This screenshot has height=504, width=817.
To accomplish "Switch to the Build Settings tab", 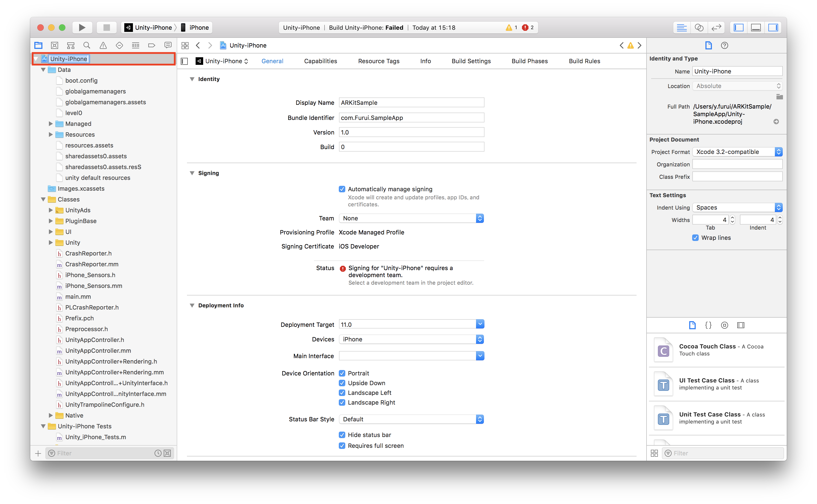I will [x=471, y=61].
